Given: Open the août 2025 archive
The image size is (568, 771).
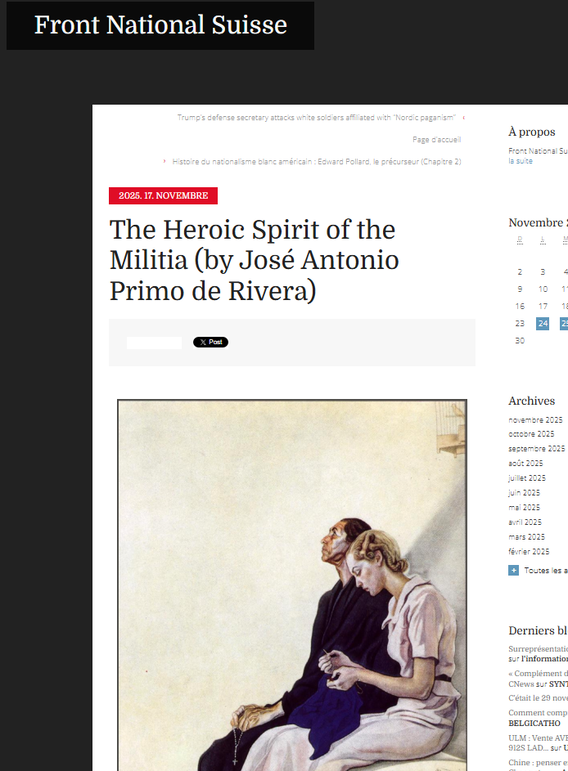Looking at the screenshot, I should tap(526, 463).
